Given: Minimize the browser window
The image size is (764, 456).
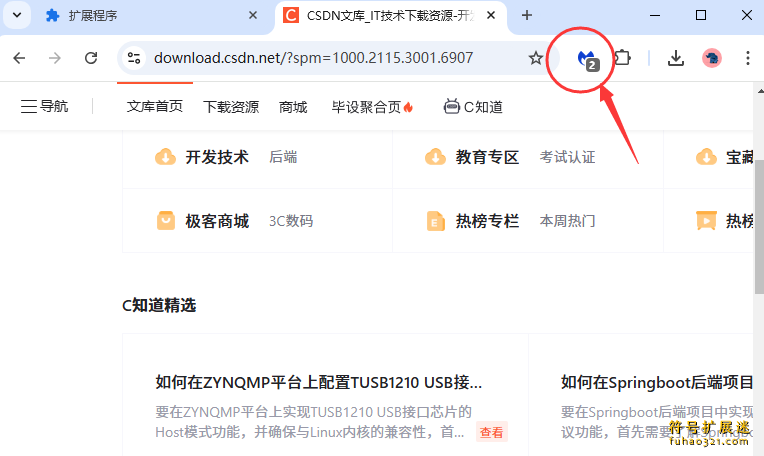Looking at the screenshot, I should point(655,16).
